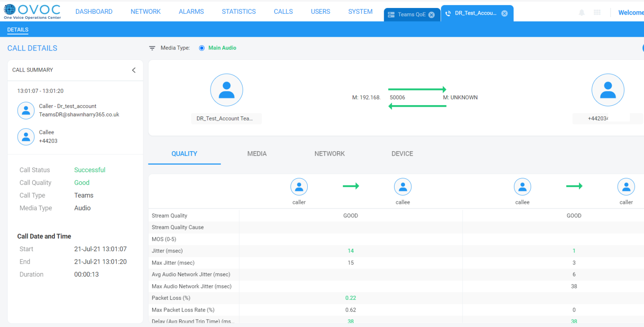This screenshot has height=327, width=644.
Task: Select the Main Audio radio button
Action: click(x=202, y=48)
